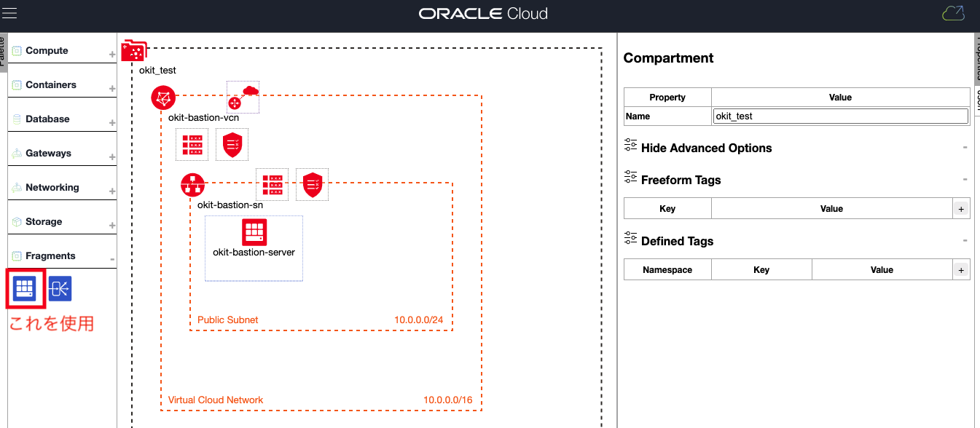Expand the Compute palette section

coord(112,55)
